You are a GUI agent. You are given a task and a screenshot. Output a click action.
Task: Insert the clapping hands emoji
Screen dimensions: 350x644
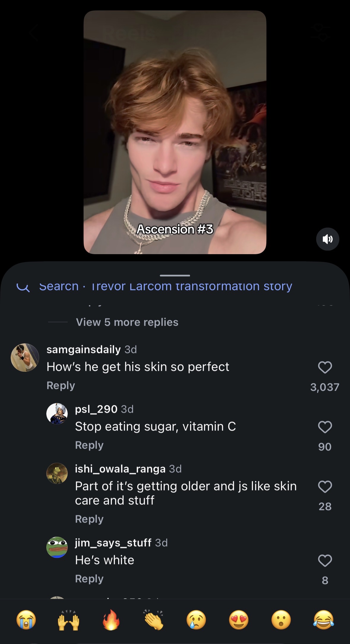coord(153,620)
